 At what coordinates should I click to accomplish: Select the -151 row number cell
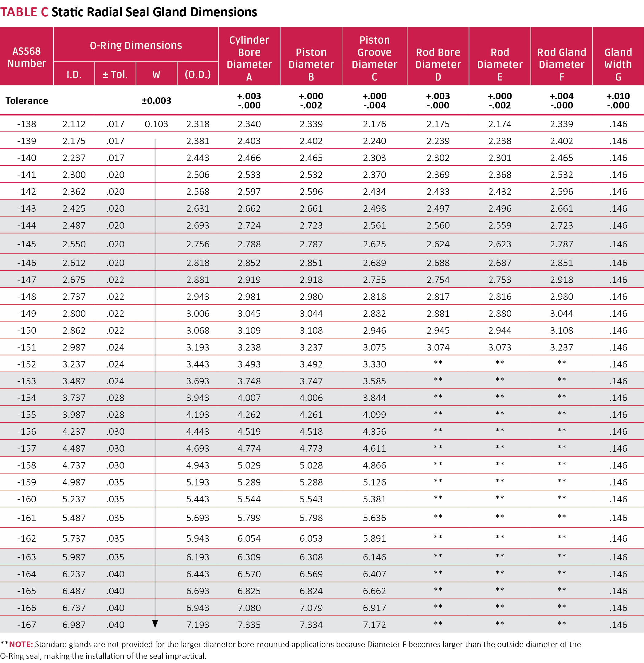pos(26,347)
